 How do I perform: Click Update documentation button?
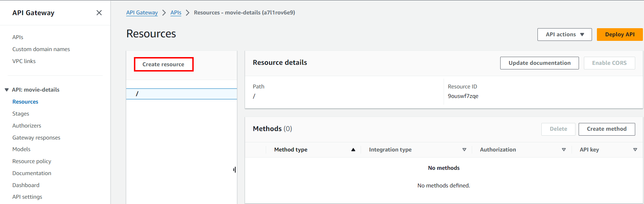tap(539, 63)
